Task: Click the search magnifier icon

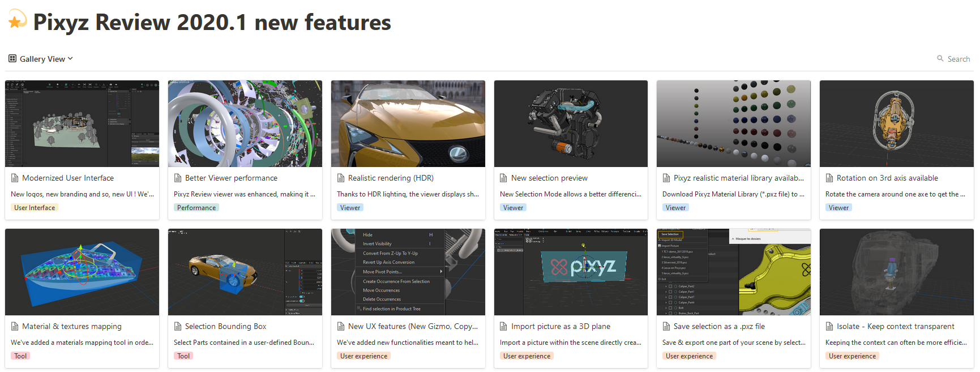Action: coord(940,58)
